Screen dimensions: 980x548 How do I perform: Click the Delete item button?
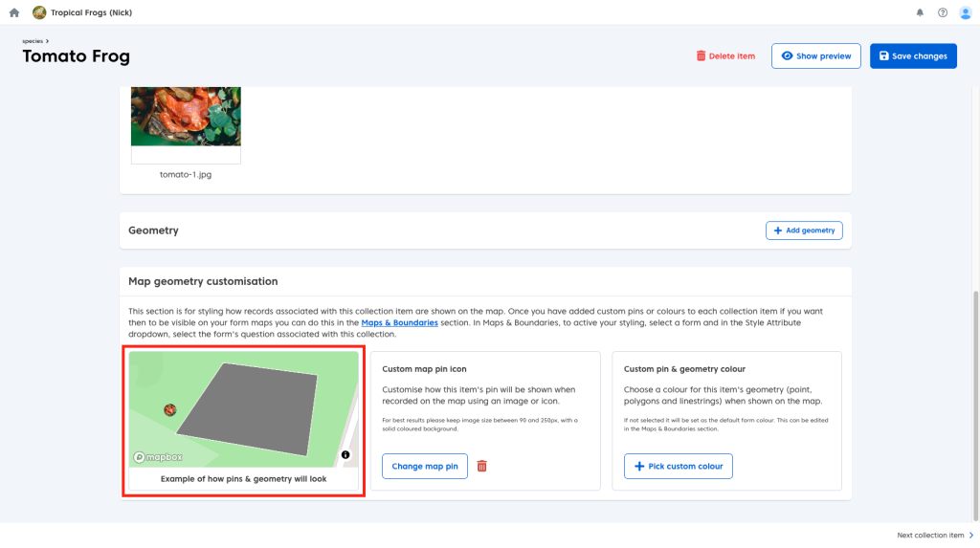(725, 56)
